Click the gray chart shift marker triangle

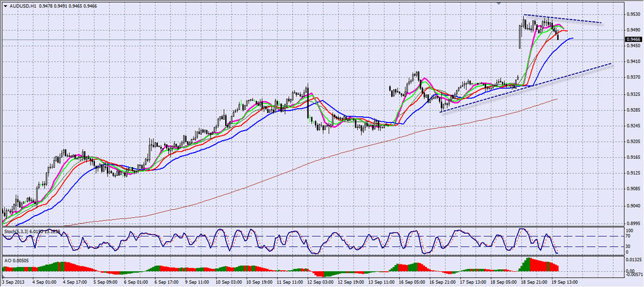(x=499, y=4)
